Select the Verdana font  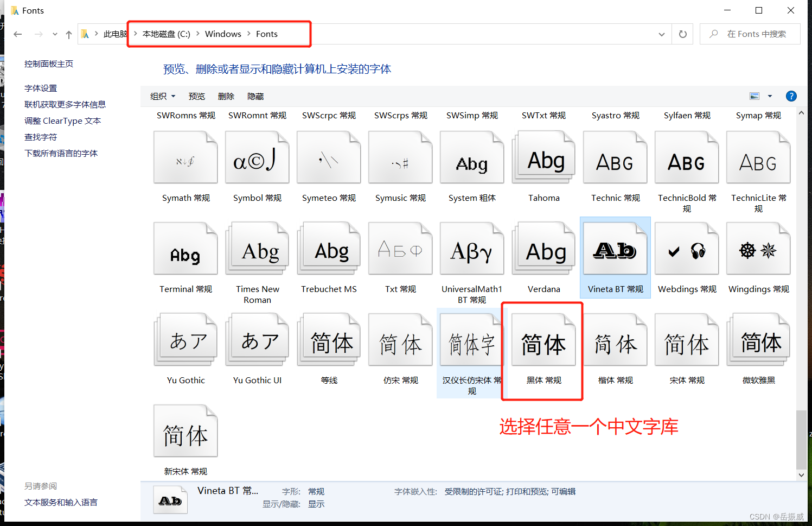543,249
